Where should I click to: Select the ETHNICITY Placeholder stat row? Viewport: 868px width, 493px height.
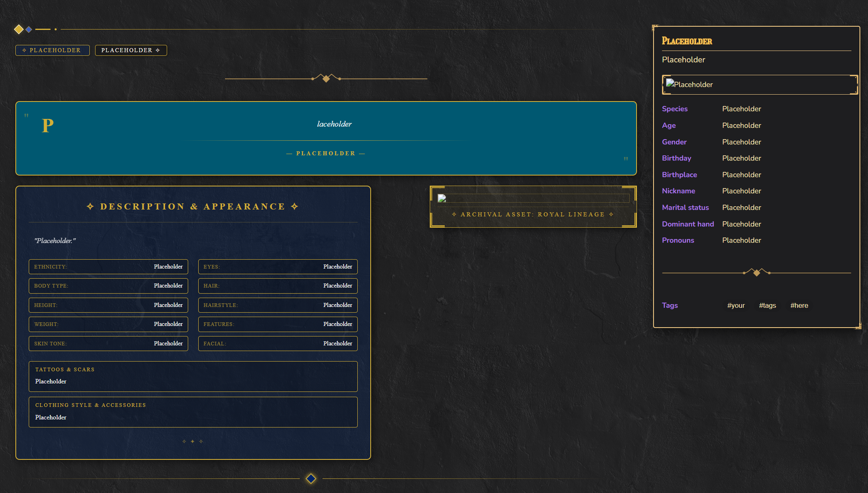(108, 267)
